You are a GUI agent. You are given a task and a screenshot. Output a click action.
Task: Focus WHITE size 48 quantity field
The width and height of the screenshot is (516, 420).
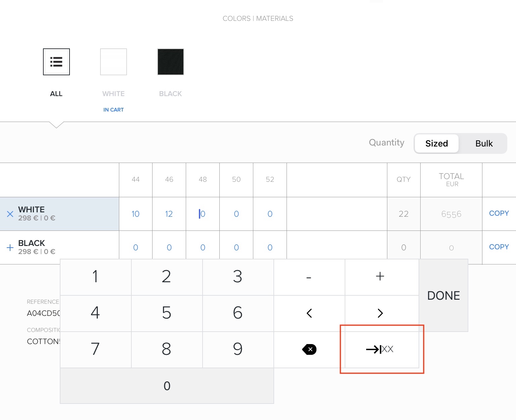pos(203,214)
